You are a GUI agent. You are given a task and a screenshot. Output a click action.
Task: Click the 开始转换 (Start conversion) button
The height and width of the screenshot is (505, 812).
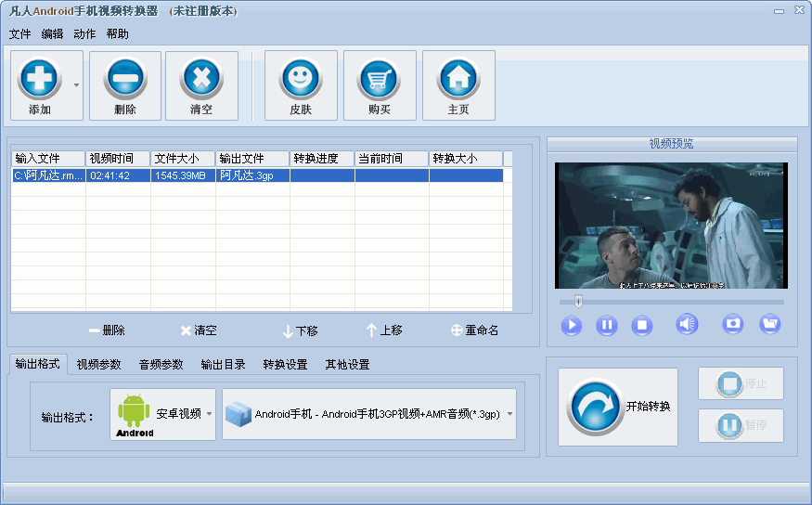[x=618, y=408]
